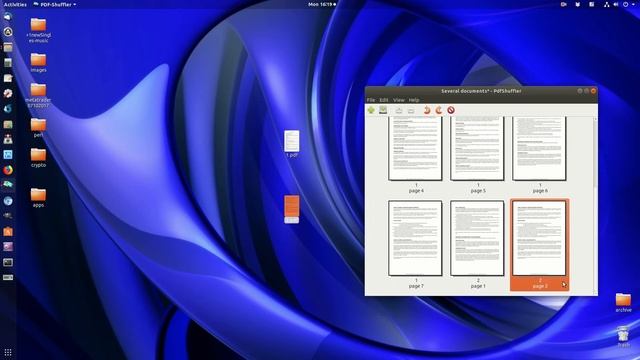
Task: Launch Firefox from the dock
Action: 8,170
